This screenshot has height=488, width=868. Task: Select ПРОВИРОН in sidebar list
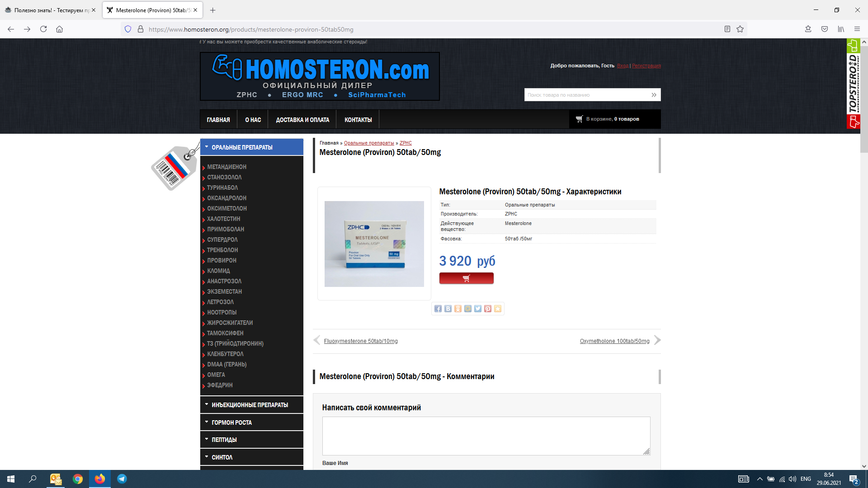coord(222,260)
